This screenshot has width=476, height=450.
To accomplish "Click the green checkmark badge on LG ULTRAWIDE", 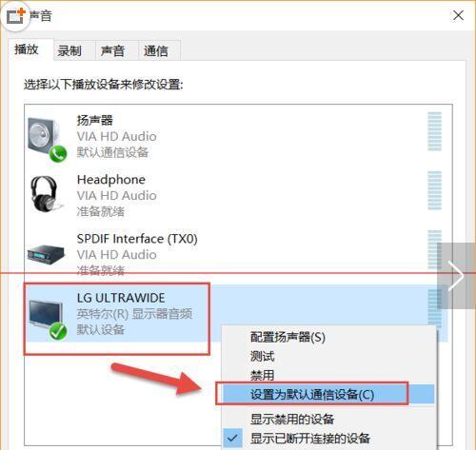I will [58, 331].
